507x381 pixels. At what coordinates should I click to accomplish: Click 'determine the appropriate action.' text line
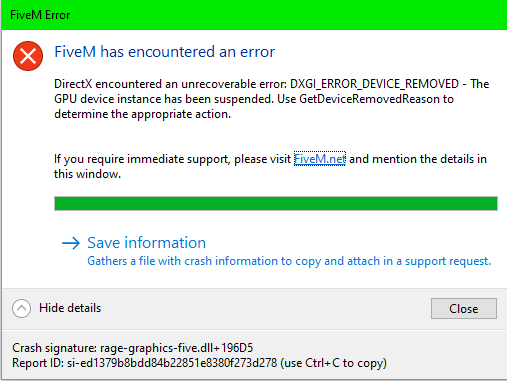[143, 114]
